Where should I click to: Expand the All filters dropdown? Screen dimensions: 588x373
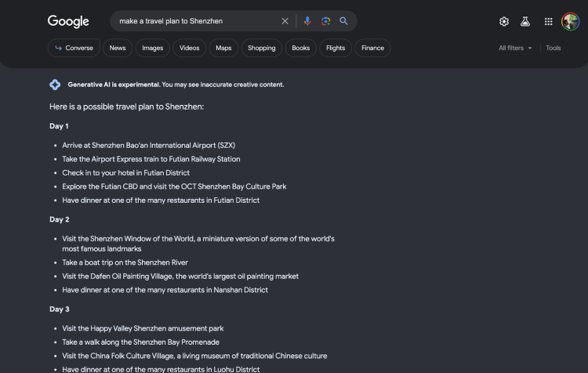(x=515, y=48)
